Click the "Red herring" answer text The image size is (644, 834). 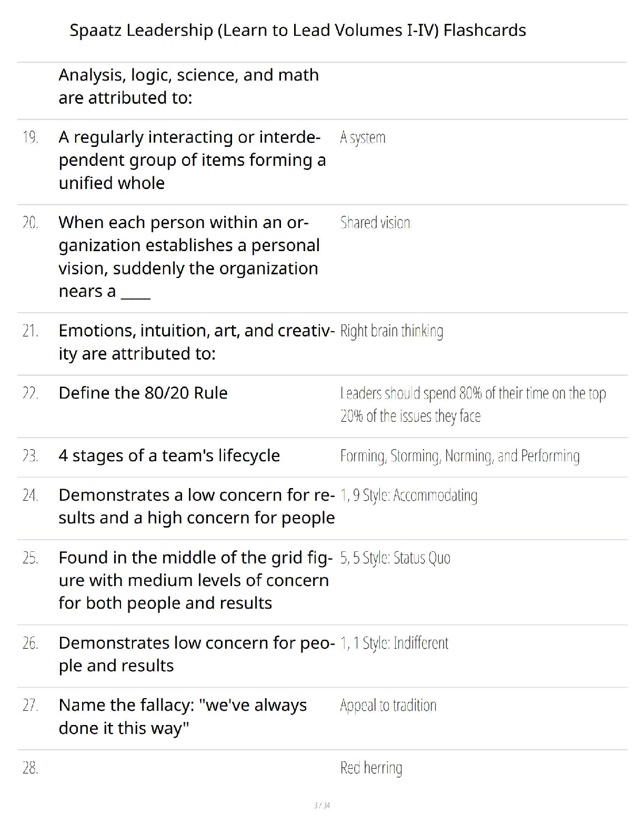click(371, 768)
